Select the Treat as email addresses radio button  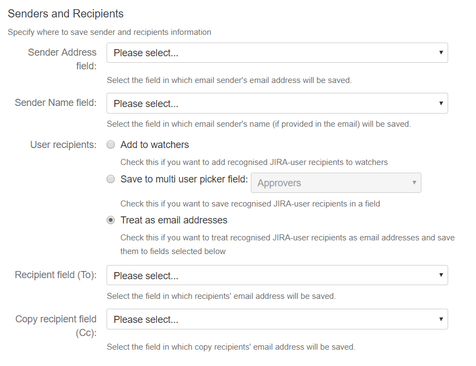[x=111, y=220]
